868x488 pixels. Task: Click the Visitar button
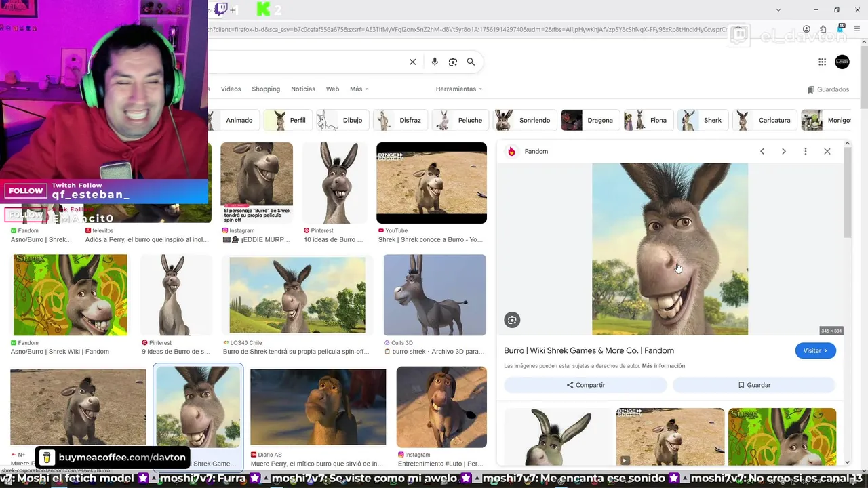(815, 350)
